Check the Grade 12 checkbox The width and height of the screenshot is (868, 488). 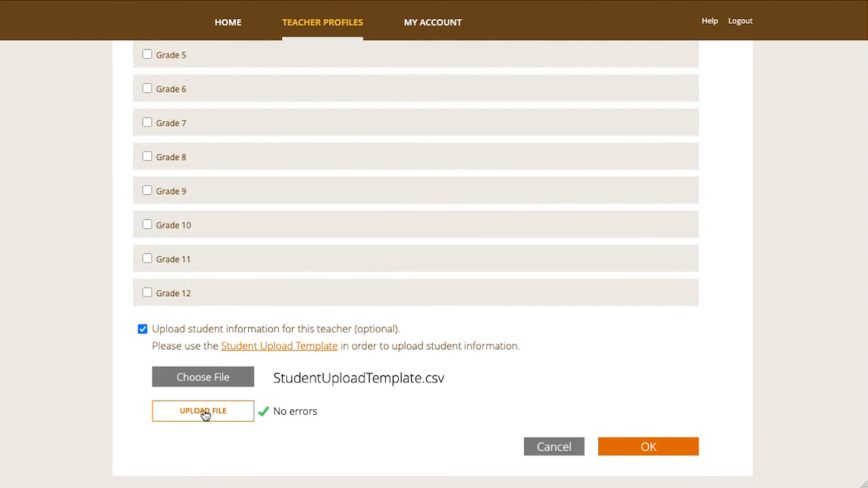click(147, 292)
